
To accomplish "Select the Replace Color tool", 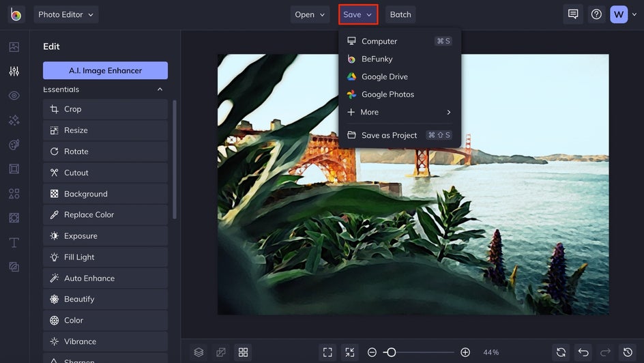I will point(105,215).
